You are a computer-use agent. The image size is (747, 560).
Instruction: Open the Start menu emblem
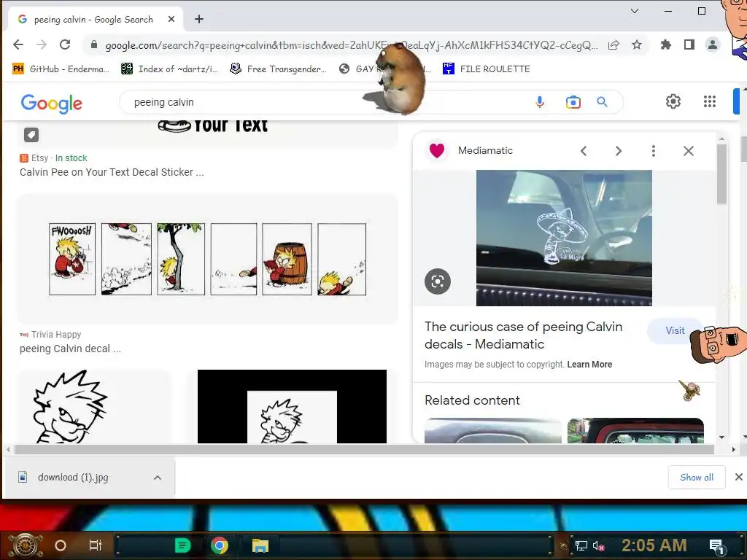pos(26,545)
